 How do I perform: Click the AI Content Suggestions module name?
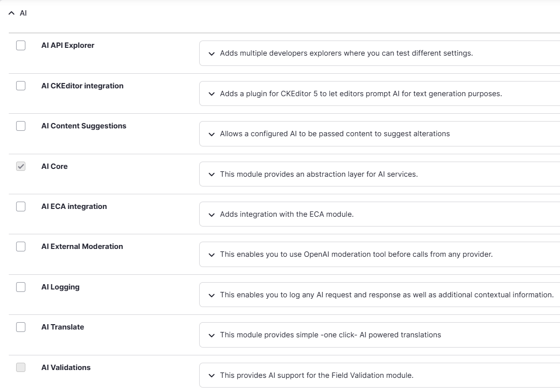[x=83, y=126]
